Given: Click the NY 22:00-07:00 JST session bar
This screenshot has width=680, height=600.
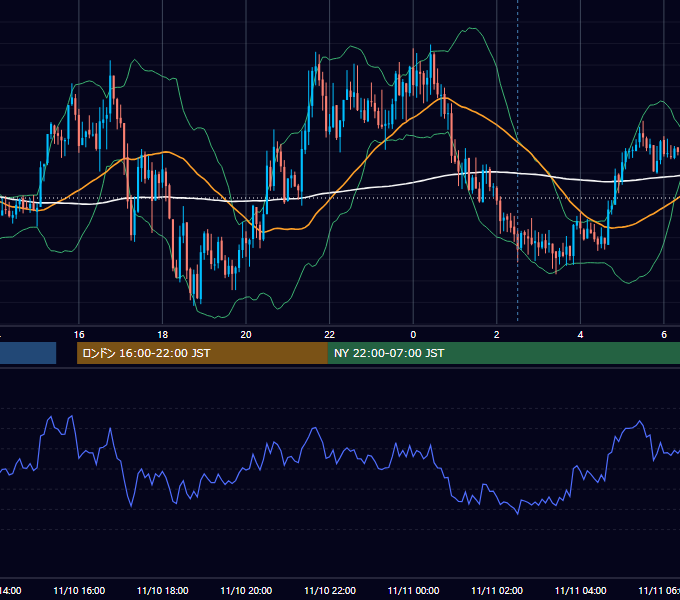Looking at the screenshot, I should [503, 353].
